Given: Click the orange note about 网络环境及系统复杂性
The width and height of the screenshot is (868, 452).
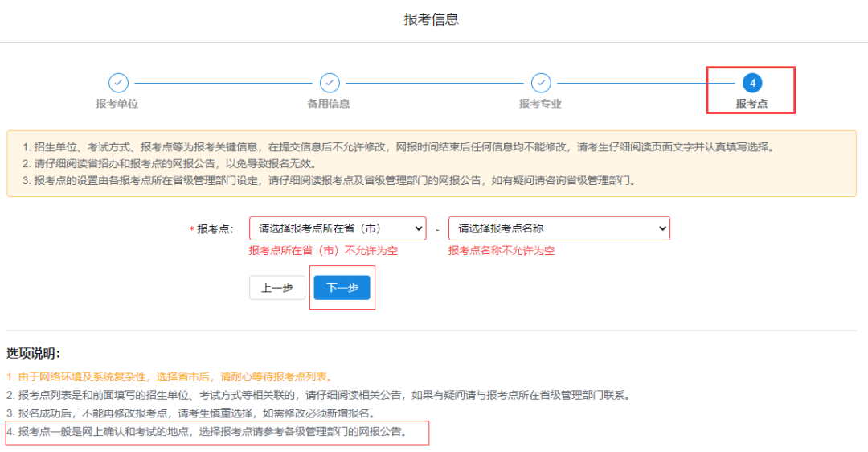Looking at the screenshot, I should [169, 376].
